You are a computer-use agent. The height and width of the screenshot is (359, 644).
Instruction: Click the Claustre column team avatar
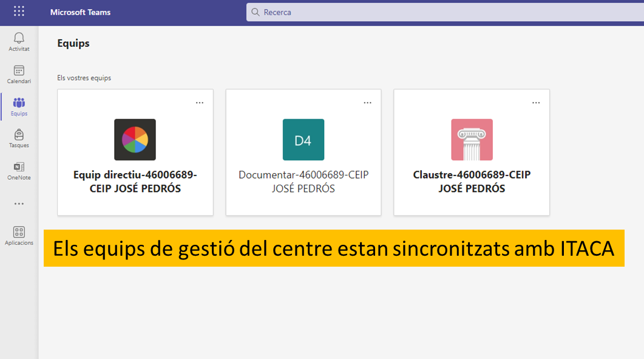472,140
